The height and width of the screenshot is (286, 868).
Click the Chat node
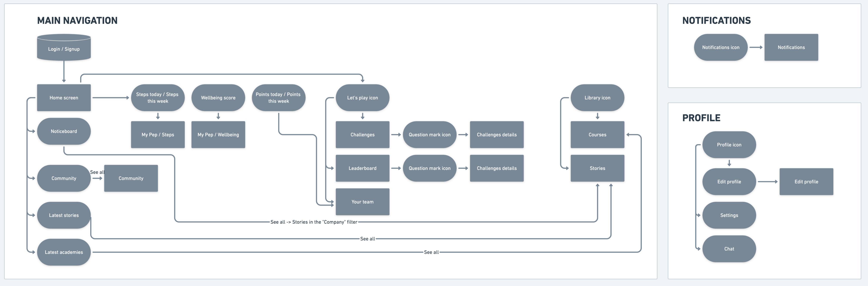[729, 249]
